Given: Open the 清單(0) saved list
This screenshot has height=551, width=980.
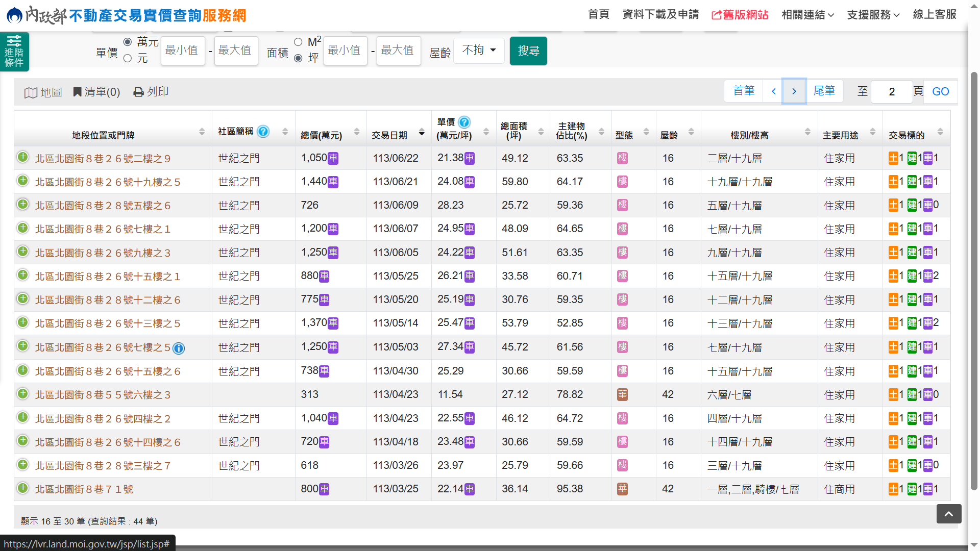Looking at the screenshot, I should coord(96,92).
